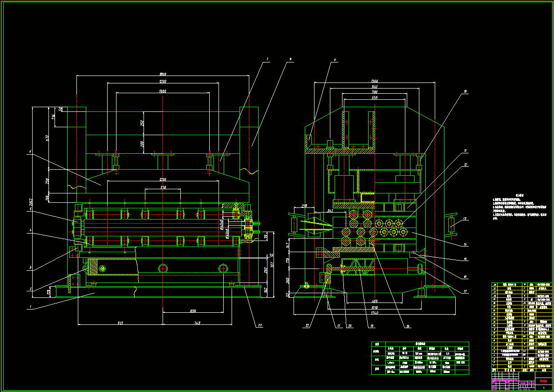
Task: Select the 1000 dimension text in front view
Action: tap(163, 91)
